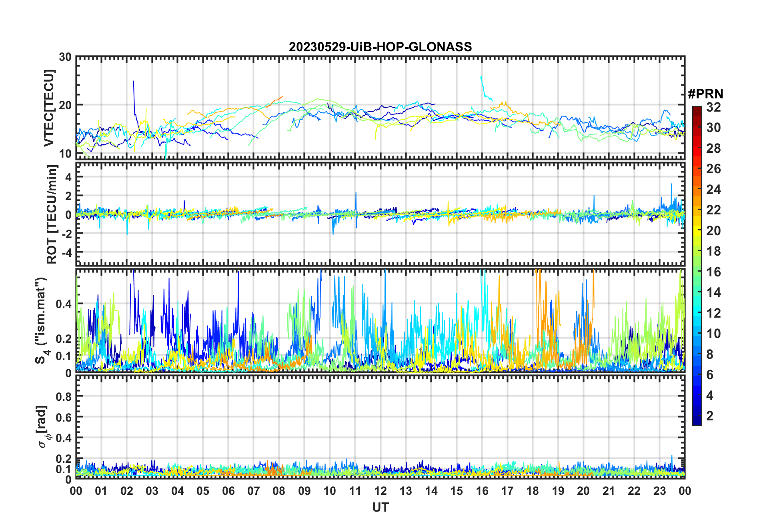Select S4 axis tick label 0.2
The height and width of the screenshot is (532, 761).
click(x=64, y=338)
